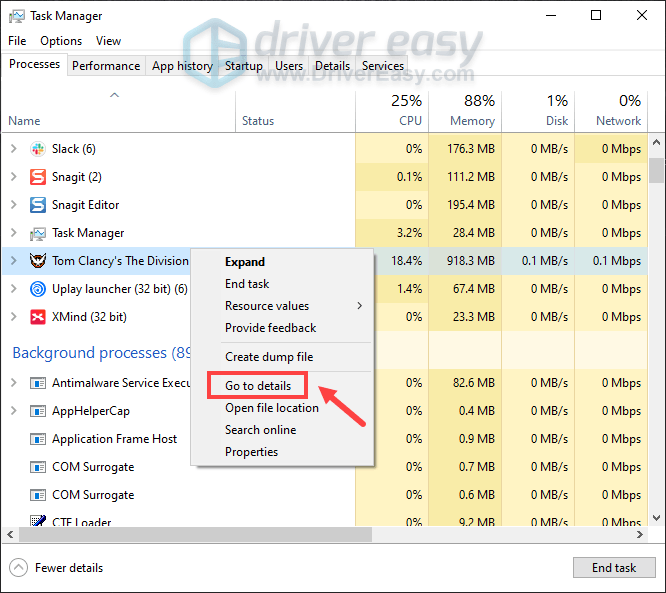Click the 3.2% CPU value for Task Manager
This screenshot has width=666, height=593.
pyautogui.click(x=409, y=233)
